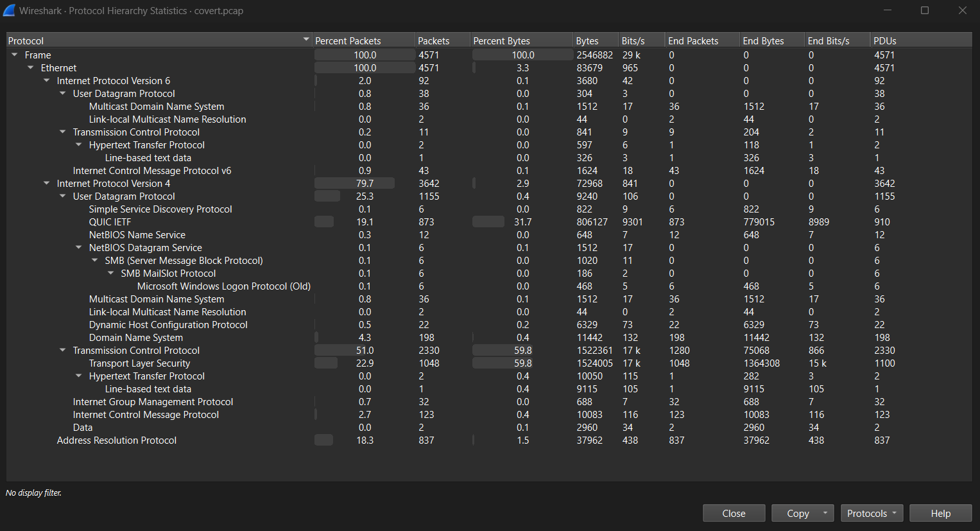This screenshot has width=980, height=531.
Task: Collapse SMB (Server Message Block Protocol) node
Action: (94, 261)
